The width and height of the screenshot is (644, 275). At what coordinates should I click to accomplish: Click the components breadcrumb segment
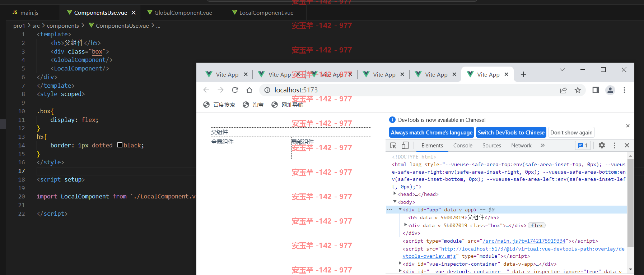(x=63, y=26)
